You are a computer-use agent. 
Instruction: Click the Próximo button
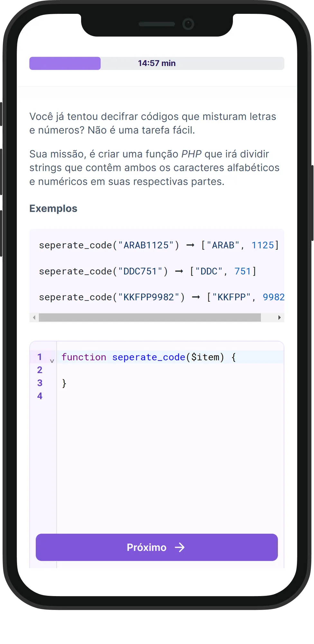pos(157,547)
